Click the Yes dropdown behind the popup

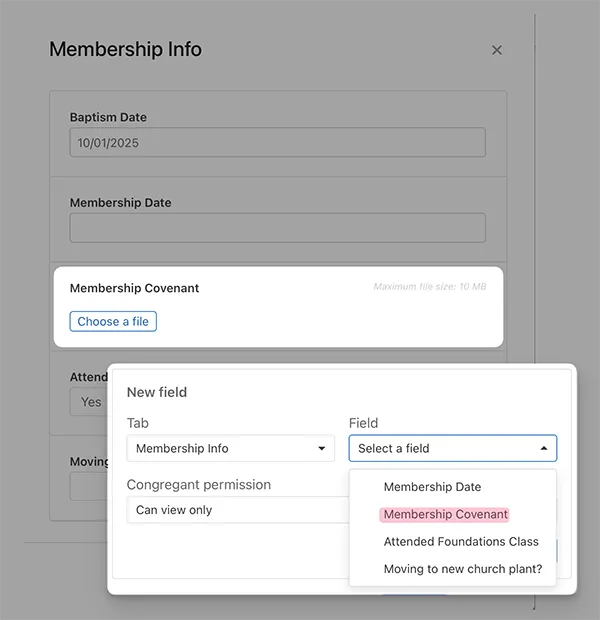pyautogui.click(x=88, y=402)
